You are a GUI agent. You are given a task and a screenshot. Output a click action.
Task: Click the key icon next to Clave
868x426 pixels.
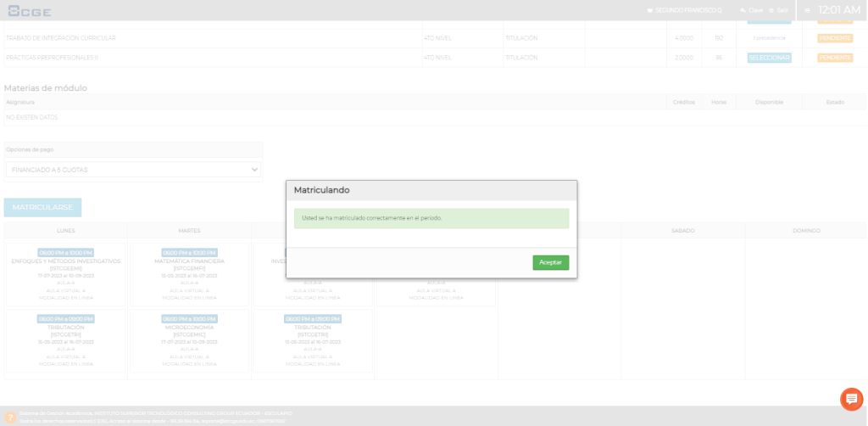click(x=743, y=10)
